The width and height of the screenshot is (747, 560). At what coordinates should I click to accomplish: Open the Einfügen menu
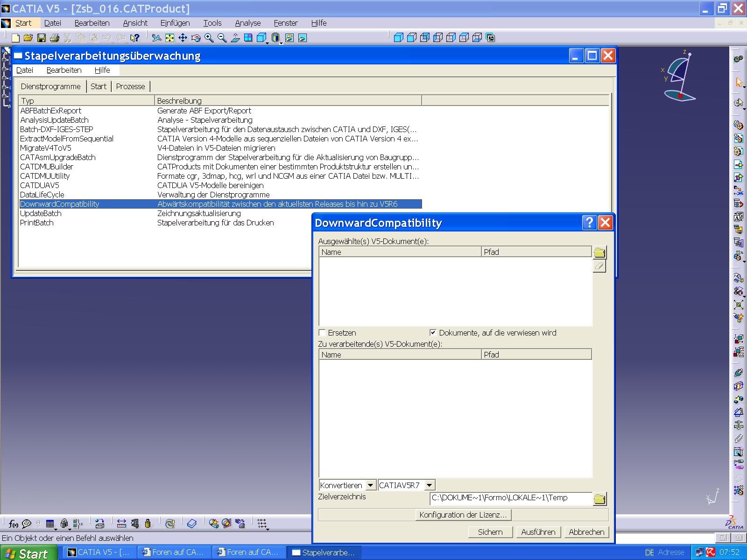(175, 23)
